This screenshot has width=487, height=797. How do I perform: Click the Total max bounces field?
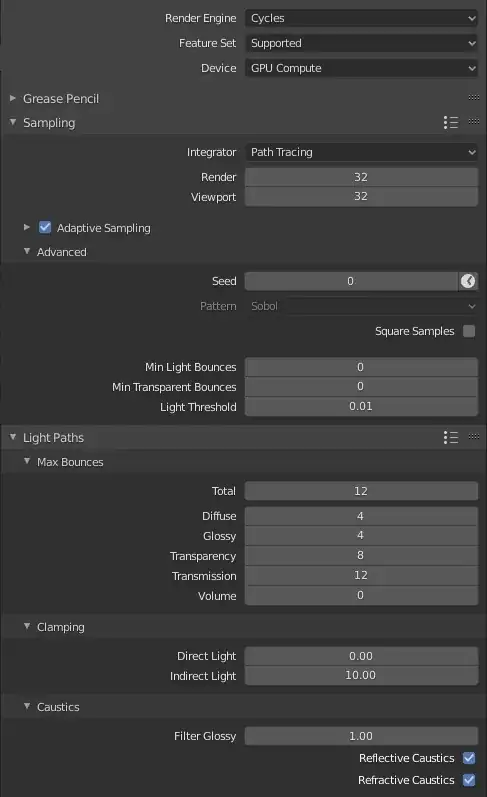pos(361,491)
